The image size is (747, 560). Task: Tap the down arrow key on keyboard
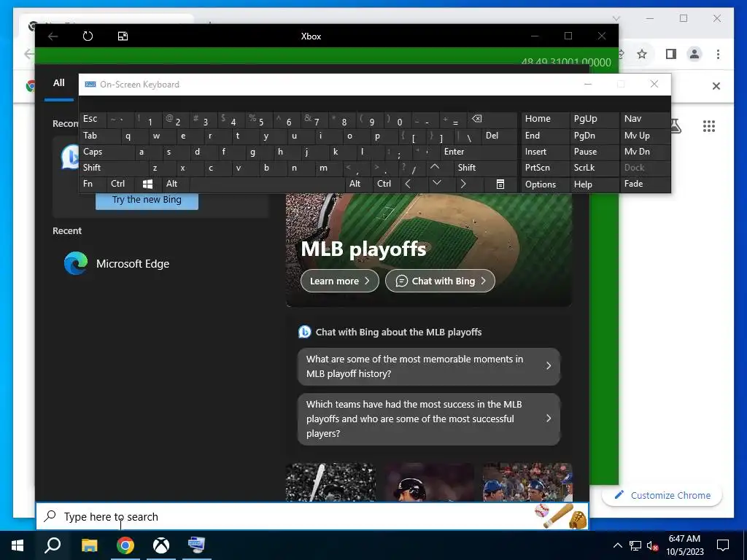click(437, 184)
